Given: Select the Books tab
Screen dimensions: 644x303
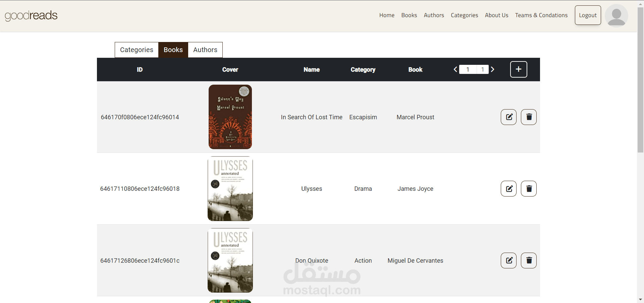Looking at the screenshot, I should 173,50.
